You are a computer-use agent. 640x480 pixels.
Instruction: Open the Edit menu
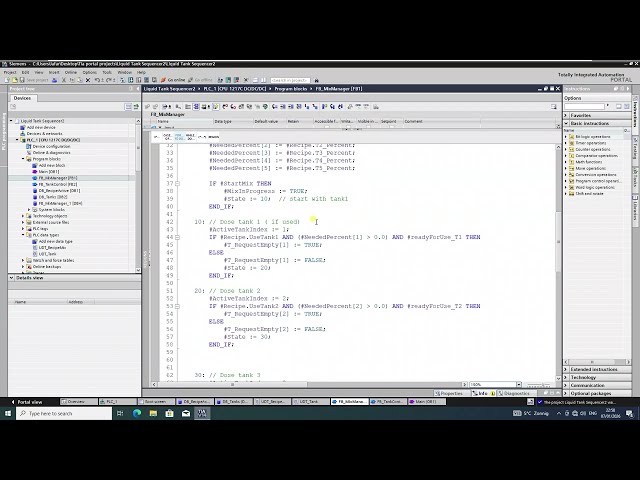pos(25,72)
